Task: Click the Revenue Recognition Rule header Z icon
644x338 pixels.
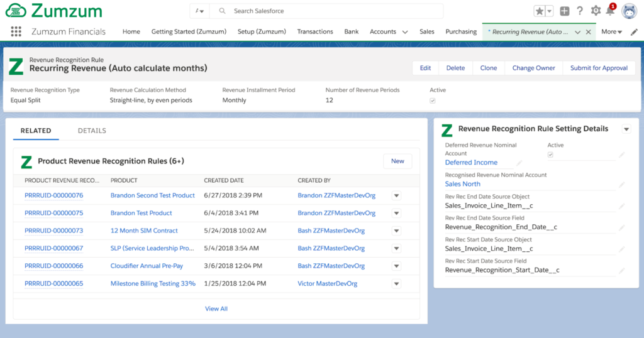Action: click(16, 67)
